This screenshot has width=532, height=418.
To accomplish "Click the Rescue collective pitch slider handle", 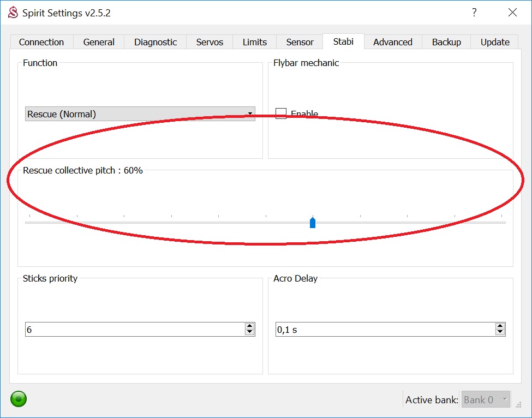I will pos(313,222).
